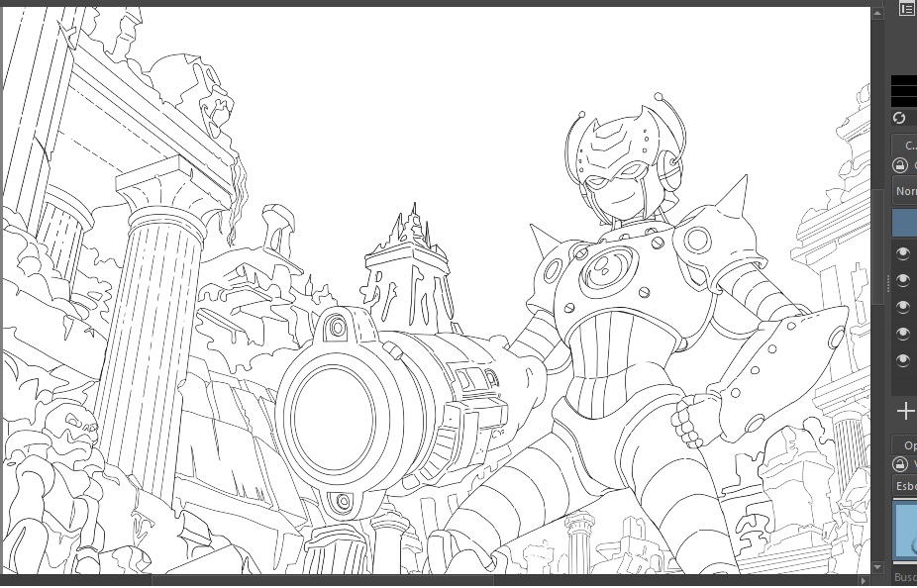Open the 'Nor…' blending mode dropdown
Viewport: 917px width, 588px height.
pos(905,191)
